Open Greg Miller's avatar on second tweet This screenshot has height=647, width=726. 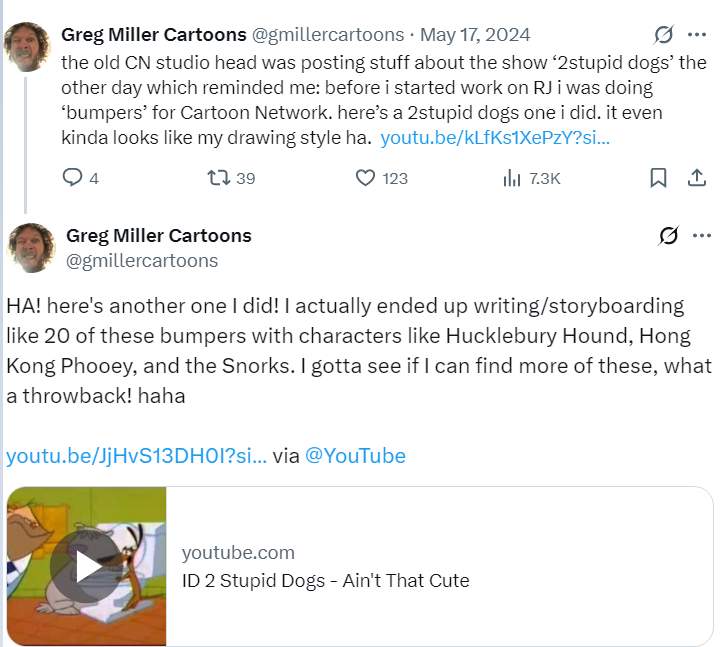30,248
